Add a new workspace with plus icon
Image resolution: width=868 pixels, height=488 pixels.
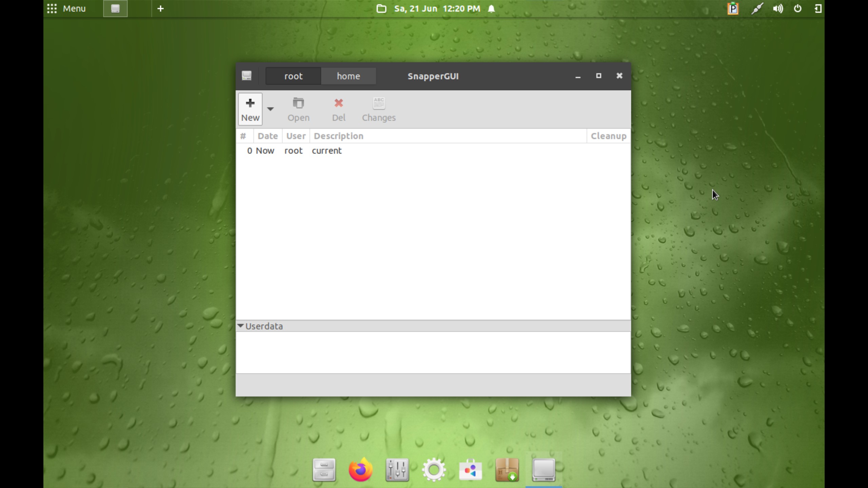click(161, 8)
